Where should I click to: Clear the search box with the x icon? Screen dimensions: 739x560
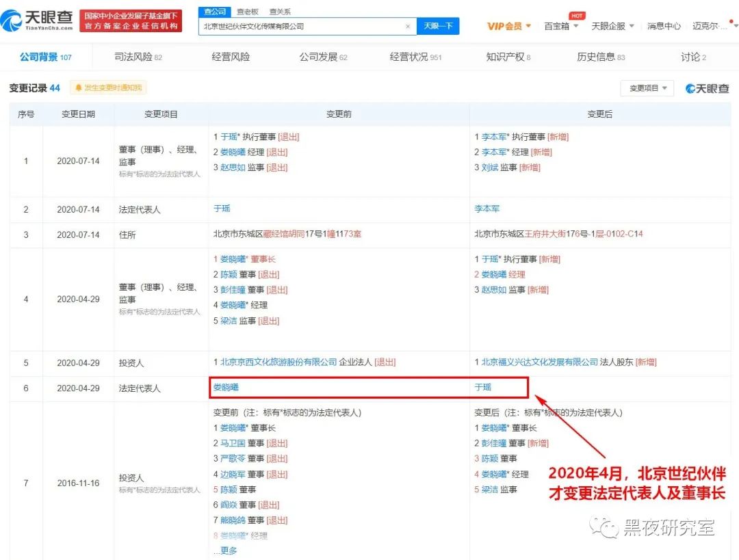[x=408, y=27]
